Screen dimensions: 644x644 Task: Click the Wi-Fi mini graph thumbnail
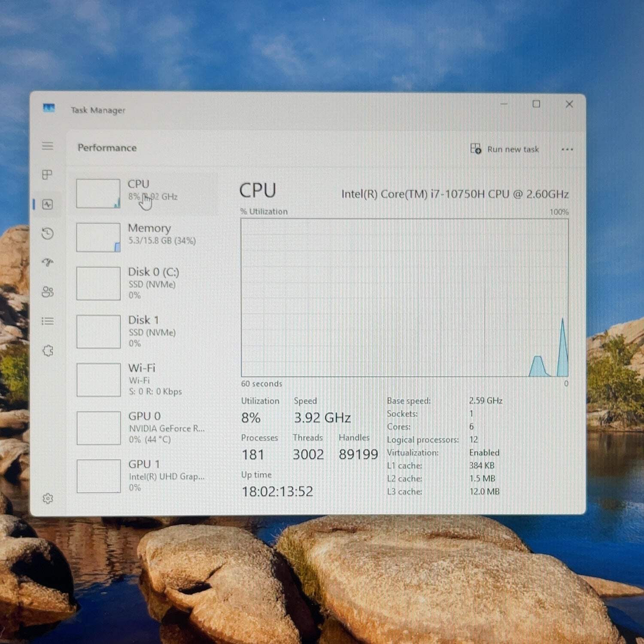click(98, 380)
